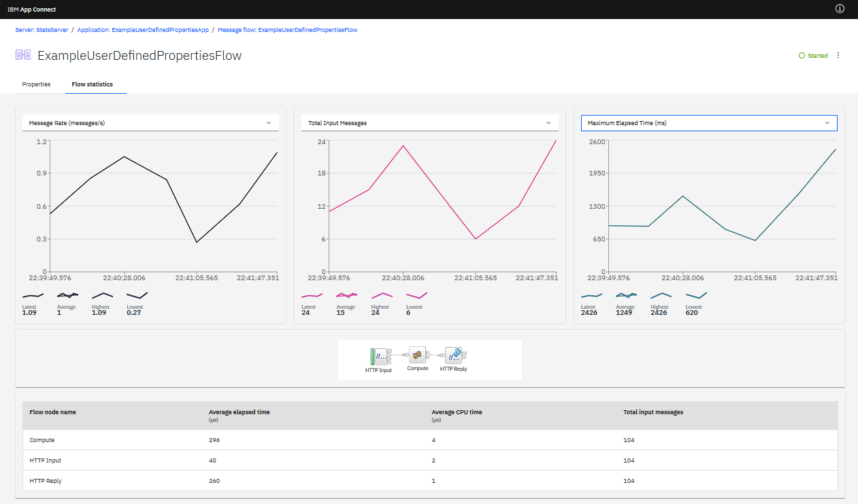Click the info icon in top bar
858x504 pixels.
tap(840, 9)
